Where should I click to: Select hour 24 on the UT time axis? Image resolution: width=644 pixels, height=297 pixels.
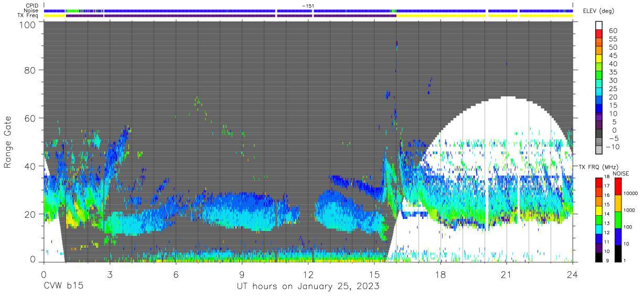tap(573, 274)
